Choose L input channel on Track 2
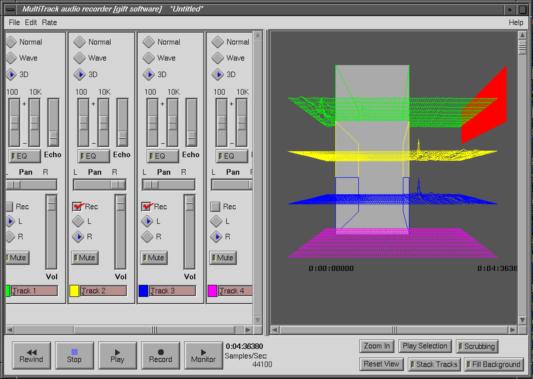Image resolution: width=533 pixels, height=379 pixels. pyautogui.click(x=78, y=221)
